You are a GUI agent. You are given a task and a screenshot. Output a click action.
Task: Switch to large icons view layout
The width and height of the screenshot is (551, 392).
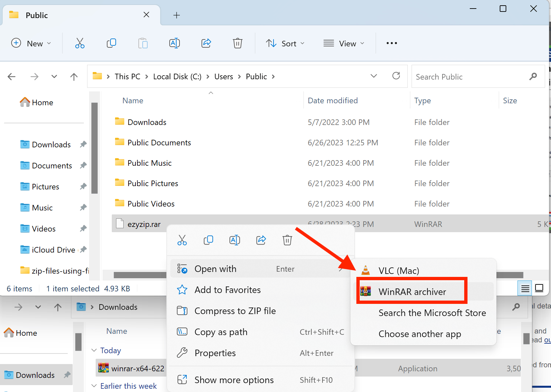(x=539, y=288)
